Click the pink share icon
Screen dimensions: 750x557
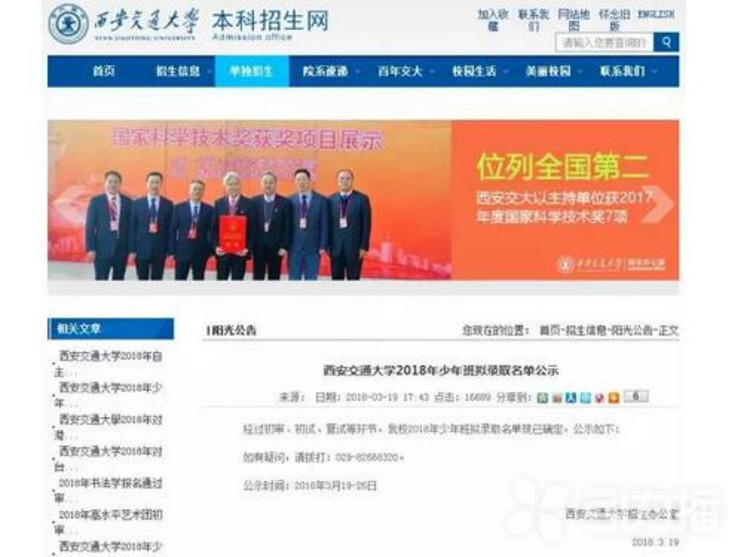point(599,397)
